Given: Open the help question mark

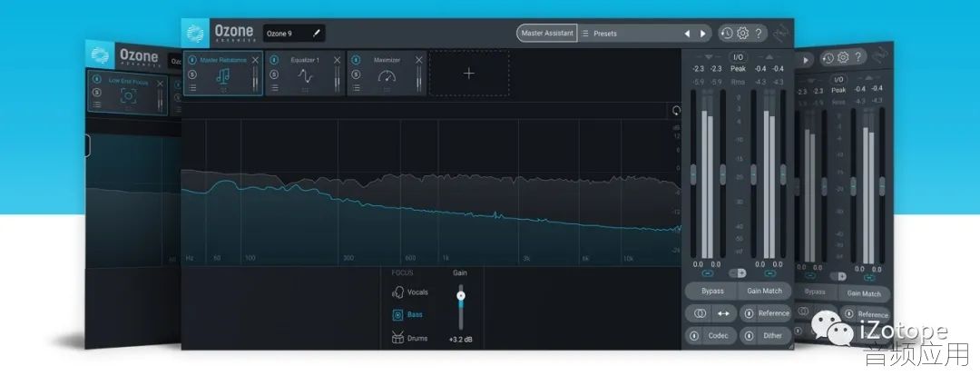Looking at the screenshot, I should pos(758,34).
